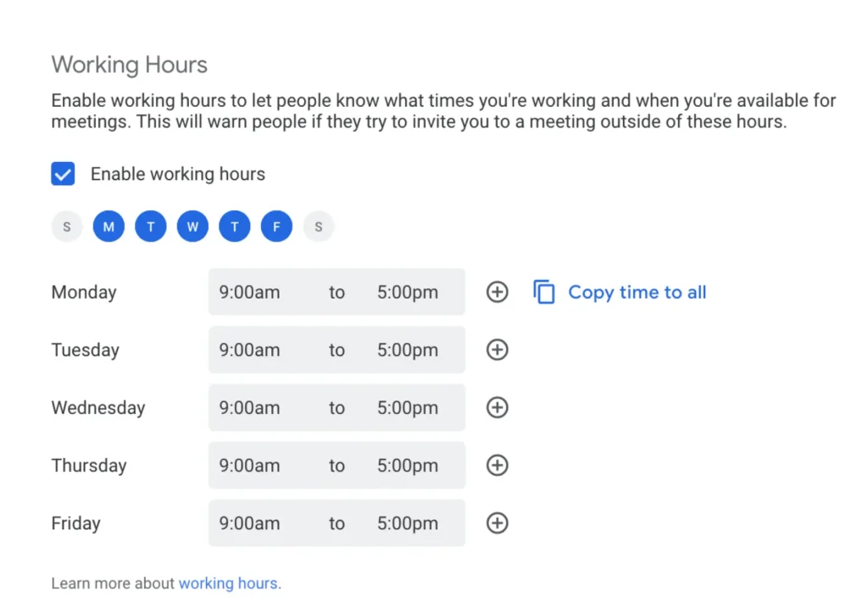Click the Copy time to all link

(637, 292)
